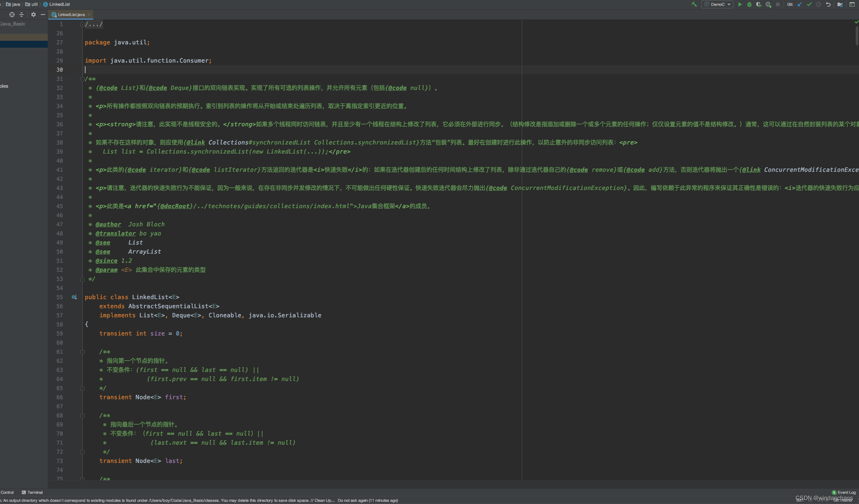Click class name LinkedList<E> on line 55
This screenshot has width=859, height=504.
tap(155, 297)
